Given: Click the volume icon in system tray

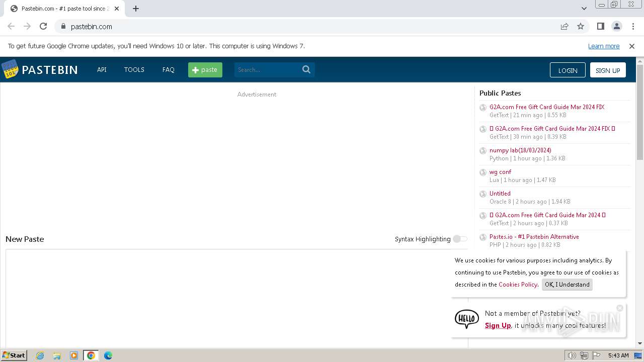Looking at the screenshot, I should [572, 355].
